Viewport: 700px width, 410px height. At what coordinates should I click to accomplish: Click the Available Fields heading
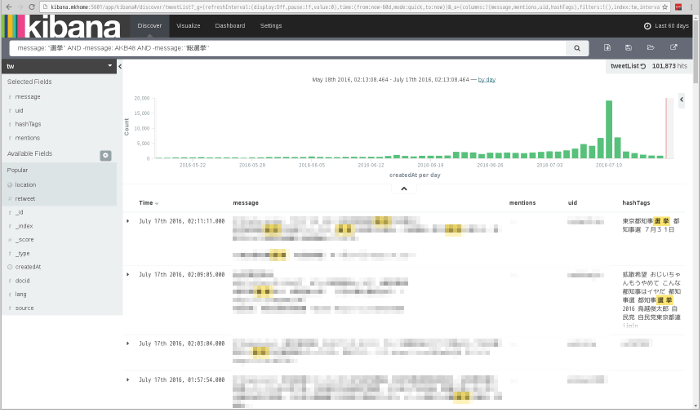pyautogui.click(x=29, y=154)
